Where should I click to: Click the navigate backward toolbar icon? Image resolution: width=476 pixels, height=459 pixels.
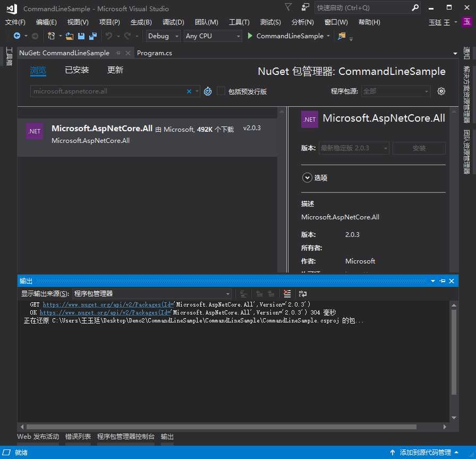point(17,36)
